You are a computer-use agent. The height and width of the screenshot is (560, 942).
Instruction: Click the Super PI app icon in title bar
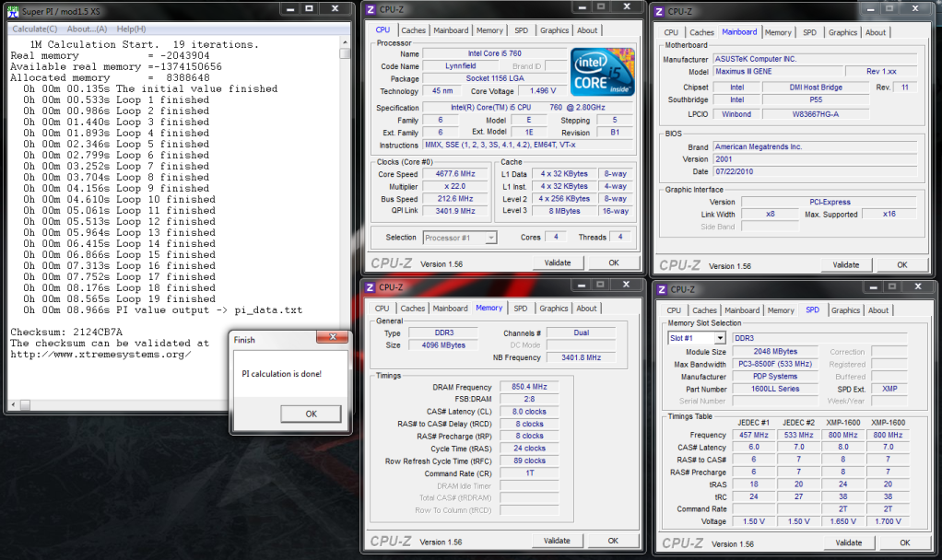(x=12, y=12)
